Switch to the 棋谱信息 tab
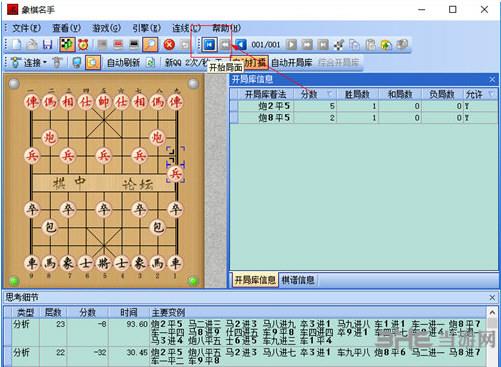The height and width of the screenshot is (367, 501). (x=298, y=280)
